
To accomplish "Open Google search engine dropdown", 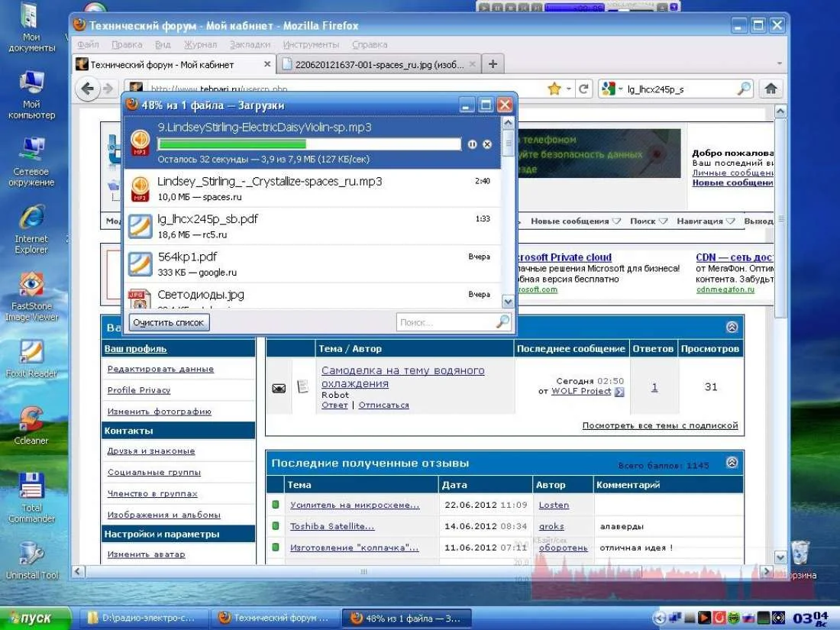I will coord(612,89).
